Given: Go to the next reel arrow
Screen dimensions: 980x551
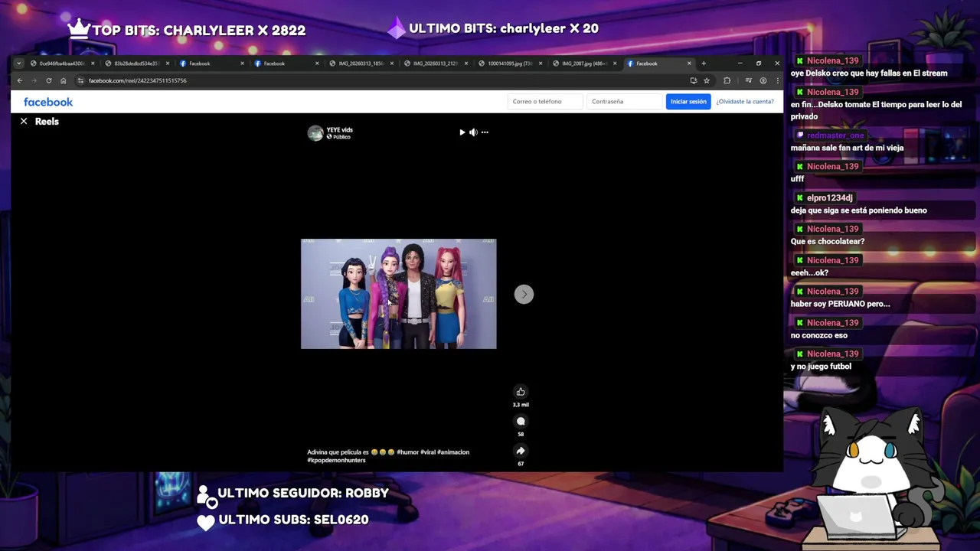Looking at the screenshot, I should pyautogui.click(x=524, y=294).
